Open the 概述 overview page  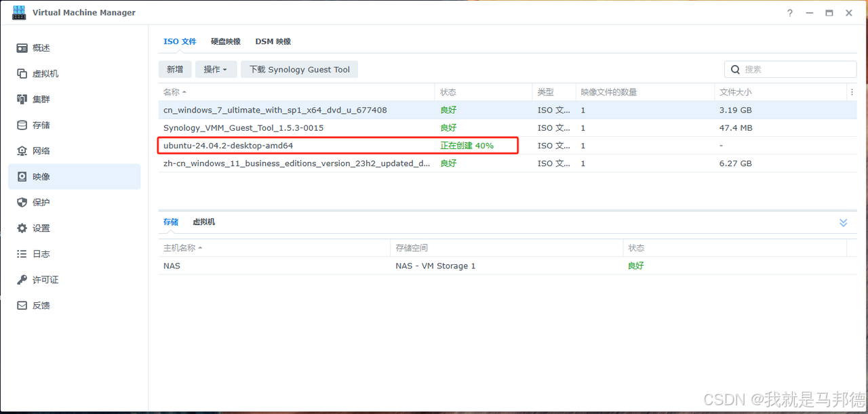tap(75, 48)
